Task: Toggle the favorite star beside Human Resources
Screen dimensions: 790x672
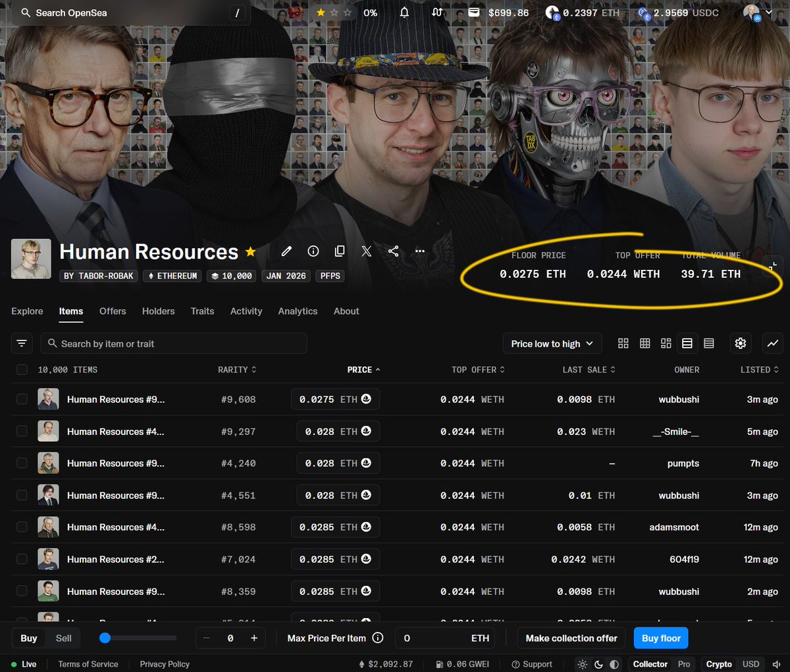Action: pos(251,251)
